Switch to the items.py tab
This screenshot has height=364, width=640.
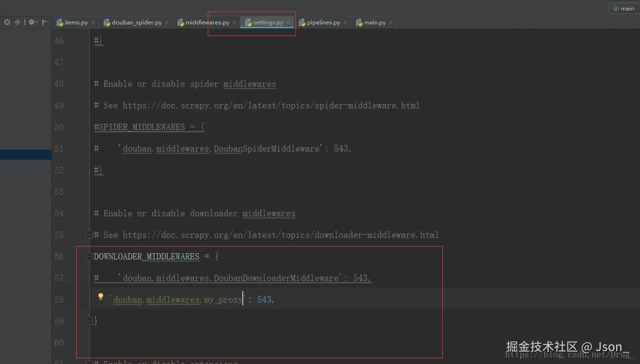[76, 23]
